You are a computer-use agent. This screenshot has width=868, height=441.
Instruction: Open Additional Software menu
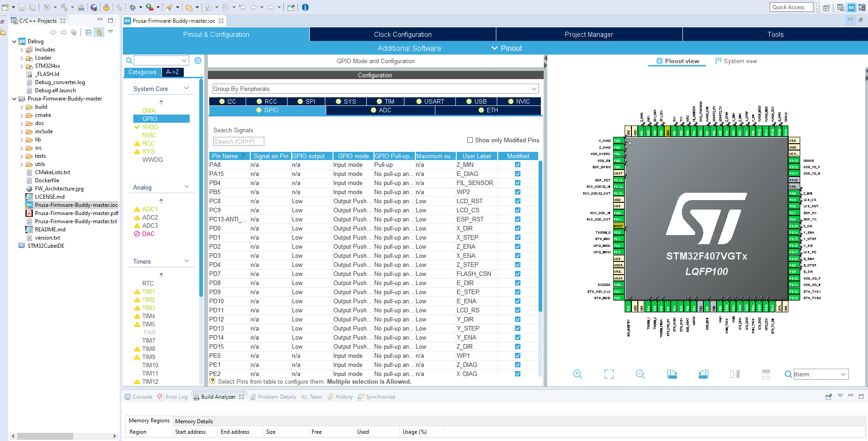coord(409,48)
